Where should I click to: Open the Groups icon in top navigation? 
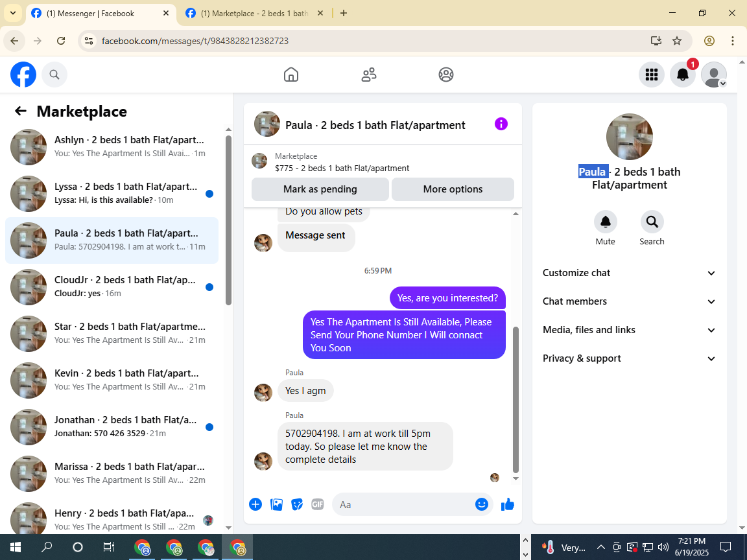point(446,75)
